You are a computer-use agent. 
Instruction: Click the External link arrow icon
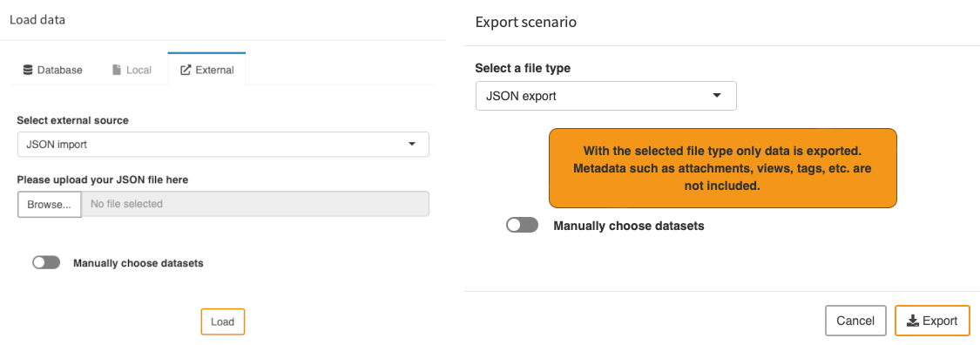tap(185, 70)
